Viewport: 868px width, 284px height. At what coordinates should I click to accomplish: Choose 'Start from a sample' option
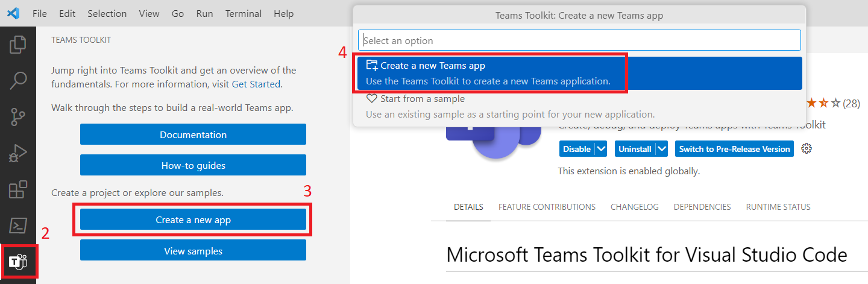point(422,99)
